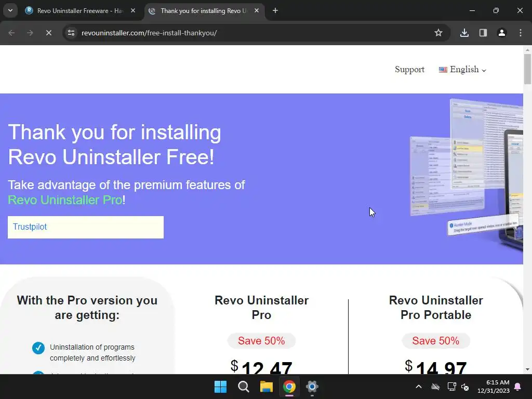Go forward in browser history

coord(30,33)
